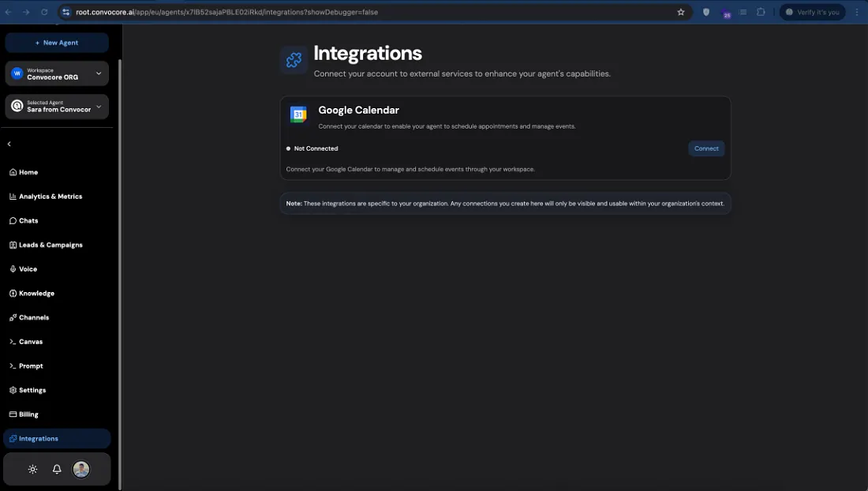The height and width of the screenshot is (491, 868).
Task: Open the Chats section
Action: click(24, 220)
